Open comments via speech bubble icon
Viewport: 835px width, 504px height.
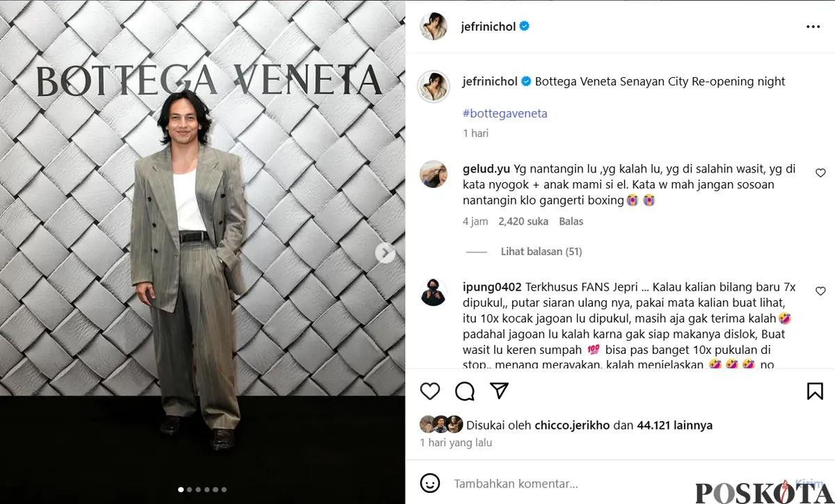coord(465,391)
